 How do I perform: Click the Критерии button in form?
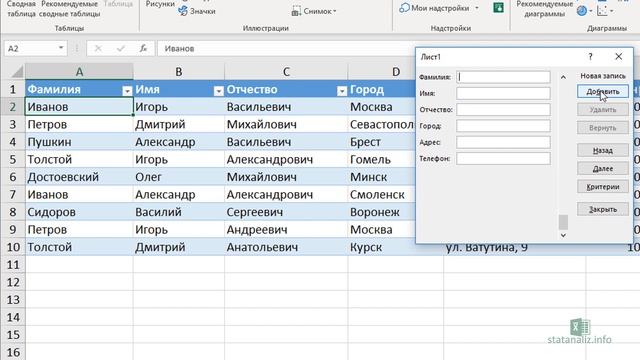602,187
